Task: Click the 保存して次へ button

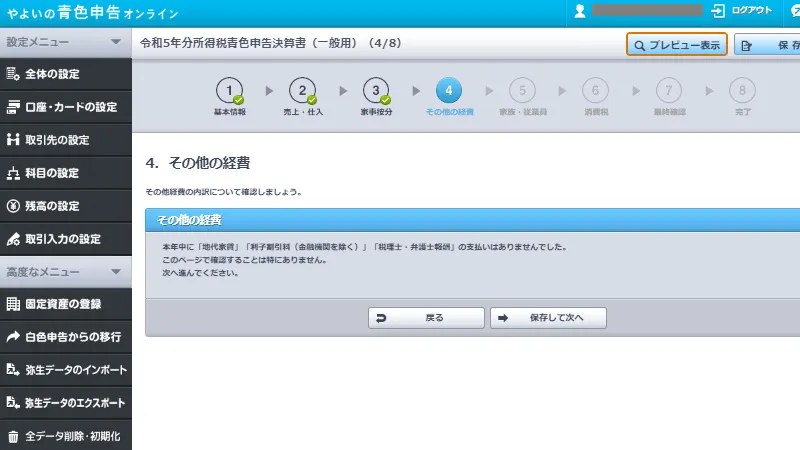Action: click(548, 318)
